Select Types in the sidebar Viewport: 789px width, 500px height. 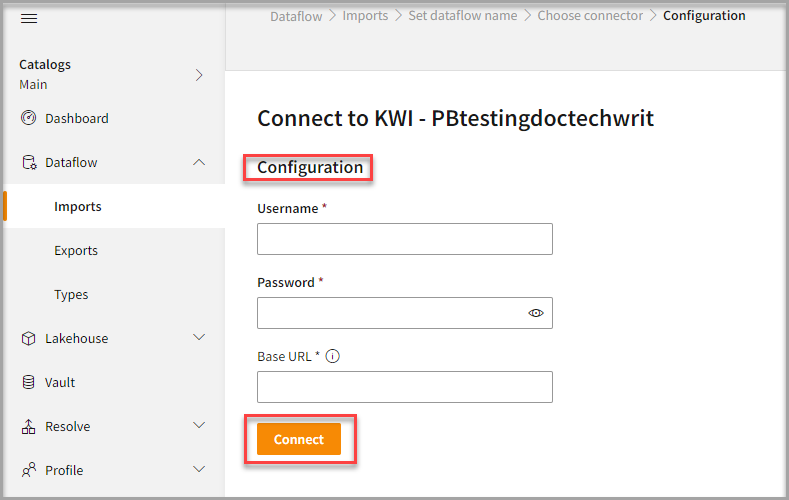[71, 295]
